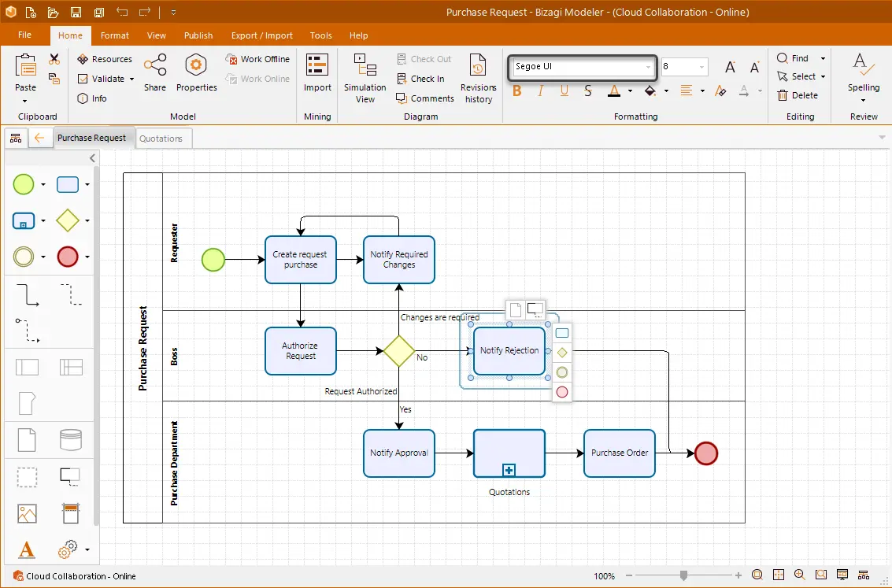The width and height of the screenshot is (892, 588).
Task: Launch the Import mining tool
Action: coord(316,72)
